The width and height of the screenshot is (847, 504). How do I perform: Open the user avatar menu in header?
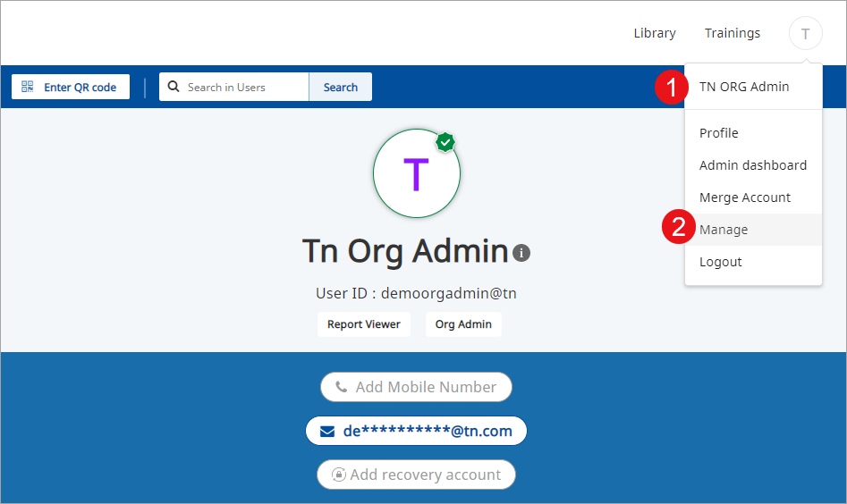point(805,33)
